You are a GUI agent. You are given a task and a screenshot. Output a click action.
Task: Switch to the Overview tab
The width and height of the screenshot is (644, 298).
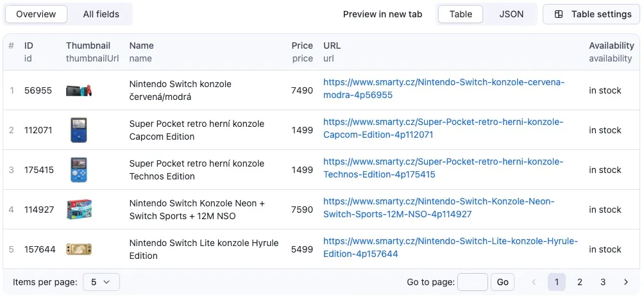coord(36,14)
